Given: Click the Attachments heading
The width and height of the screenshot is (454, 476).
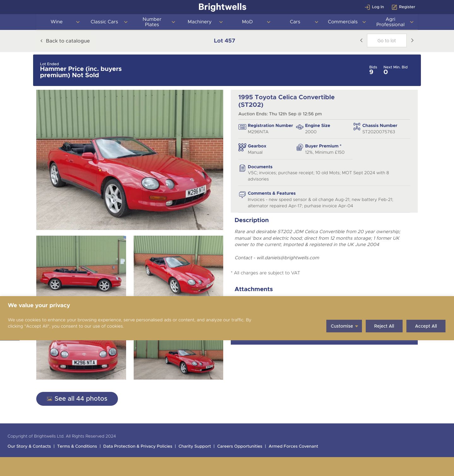Looking at the screenshot, I should pyautogui.click(x=253, y=289).
